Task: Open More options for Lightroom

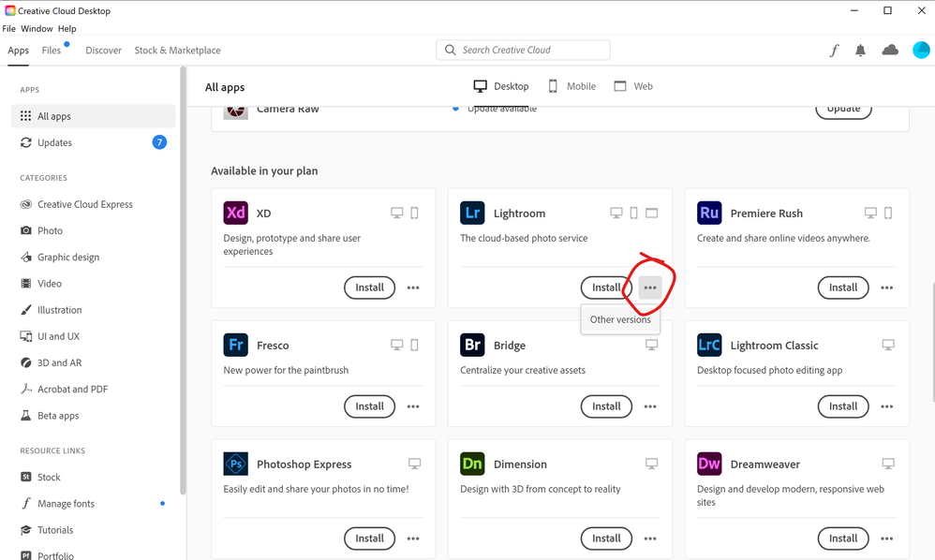Action: (x=650, y=287)
